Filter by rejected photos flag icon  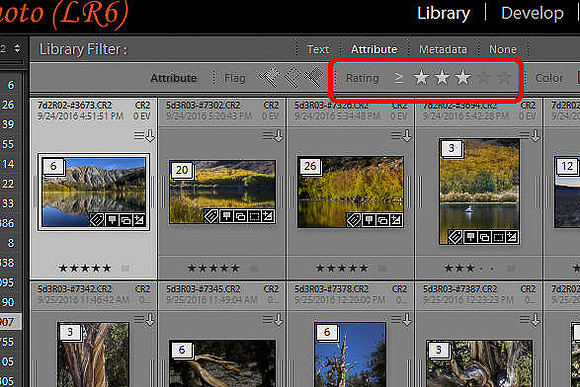[314, 77]
